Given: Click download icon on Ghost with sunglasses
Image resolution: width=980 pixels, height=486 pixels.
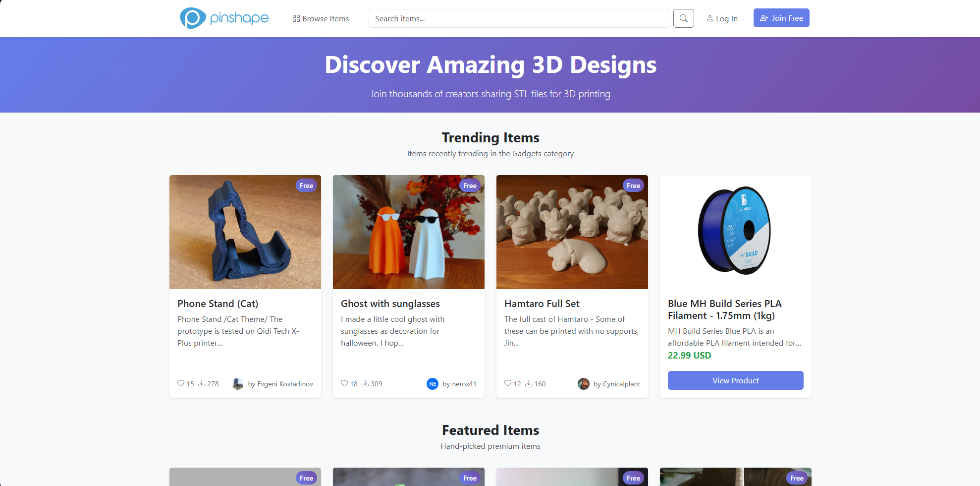Looking at the screenshot, I should pos(365,383).
